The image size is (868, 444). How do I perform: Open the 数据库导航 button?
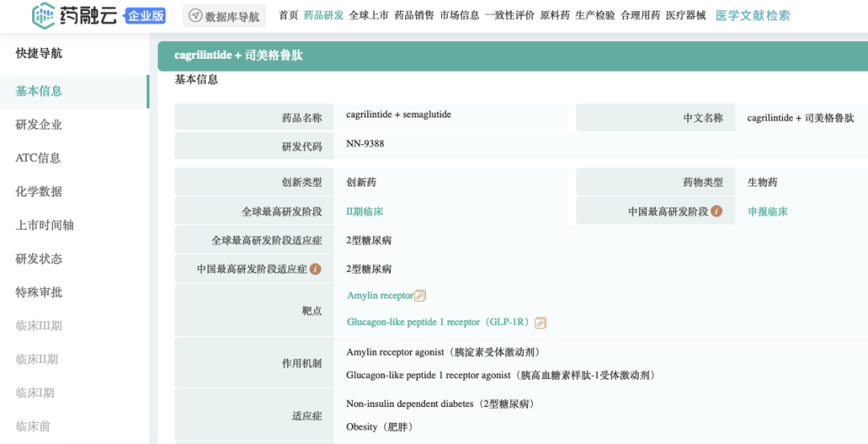pyautogui.click(x=224, y=16)
